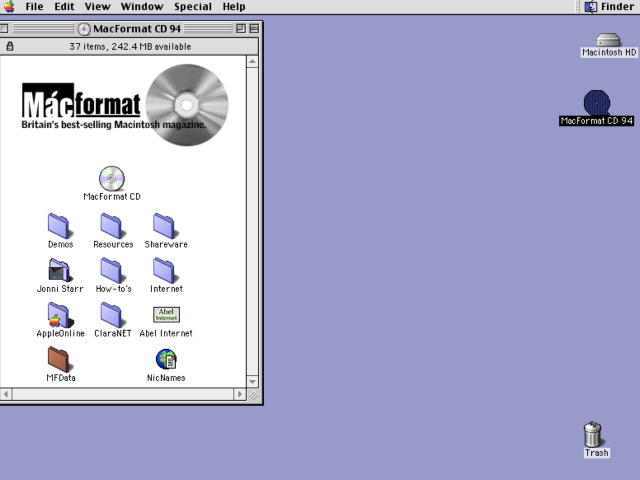This screenshot has width=640, height=480.
Task: Select the Demos folder
Action: coord(60,226)
